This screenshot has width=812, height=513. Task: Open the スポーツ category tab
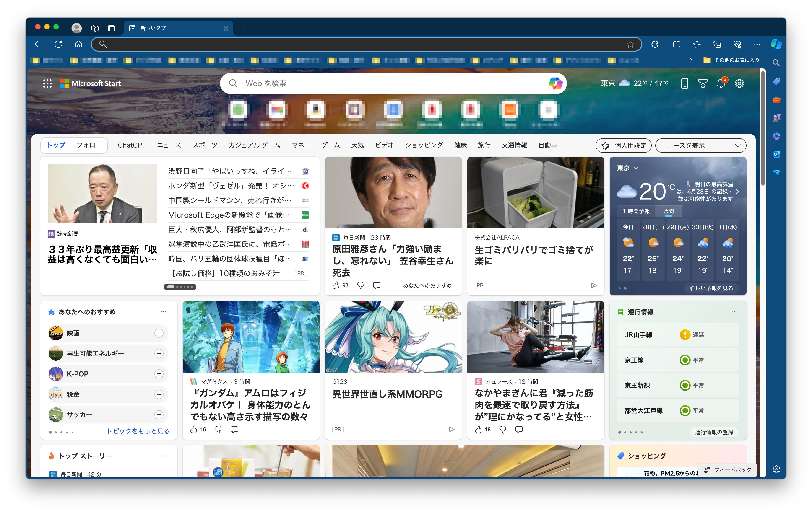click(205, 145)
